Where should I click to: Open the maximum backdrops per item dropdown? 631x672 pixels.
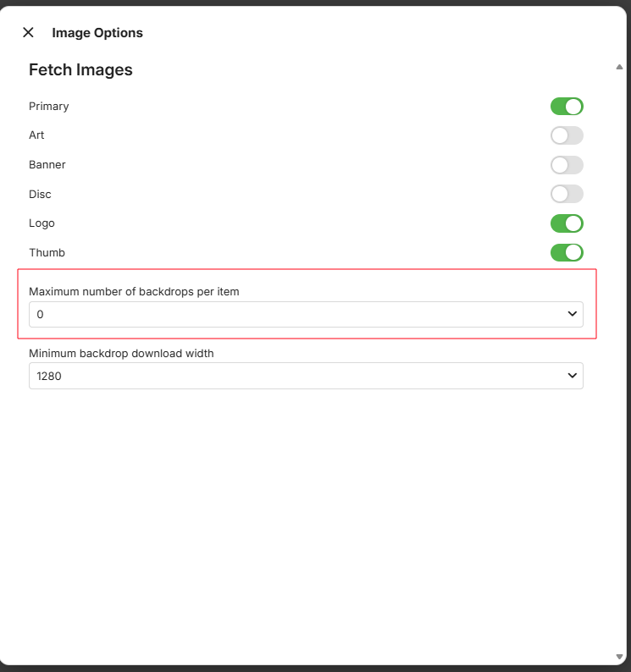click(x=306, y=314)
